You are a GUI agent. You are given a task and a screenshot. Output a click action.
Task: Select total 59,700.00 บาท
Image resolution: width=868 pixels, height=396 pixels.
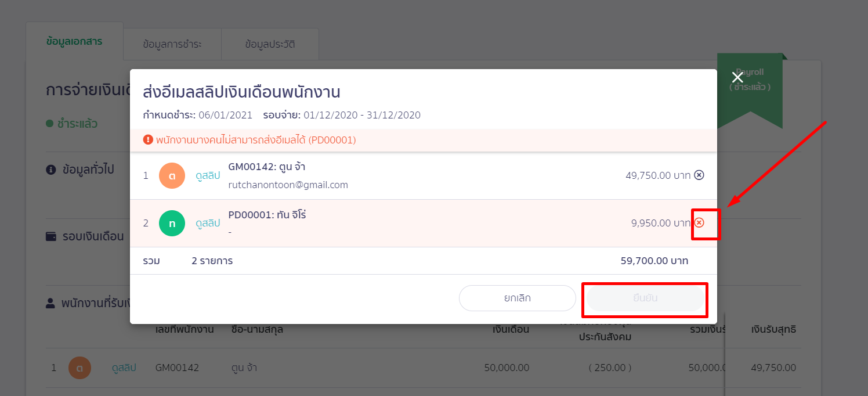654,261
